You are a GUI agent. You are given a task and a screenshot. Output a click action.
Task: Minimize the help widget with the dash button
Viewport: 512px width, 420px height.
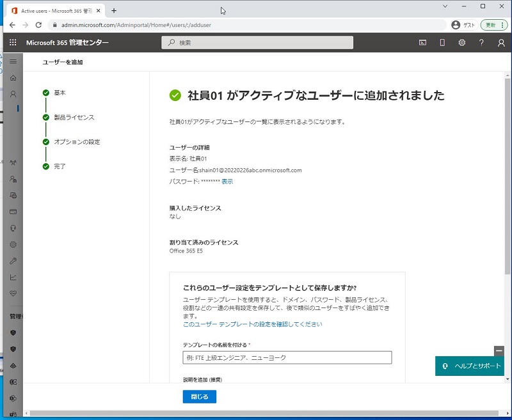click(x=499, y=351)
